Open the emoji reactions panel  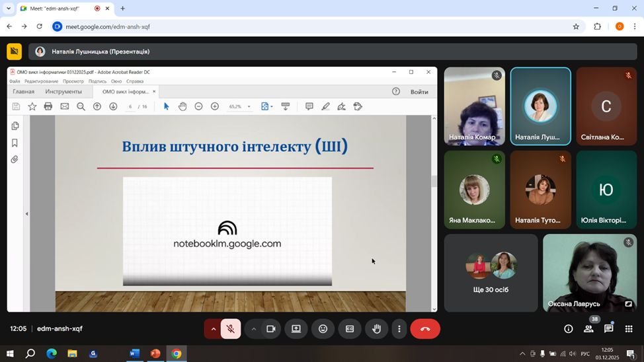coord(323,329)
